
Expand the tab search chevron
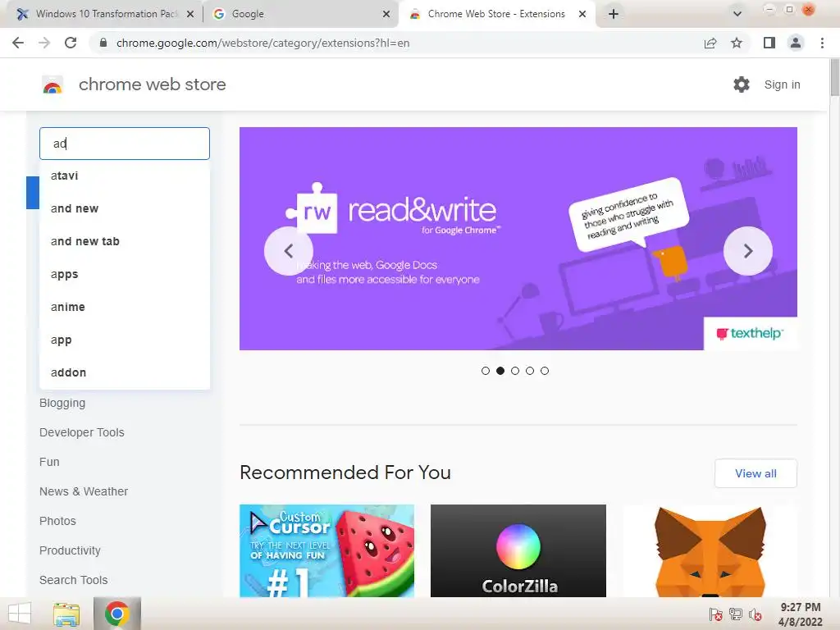click(x=737, y=14)
